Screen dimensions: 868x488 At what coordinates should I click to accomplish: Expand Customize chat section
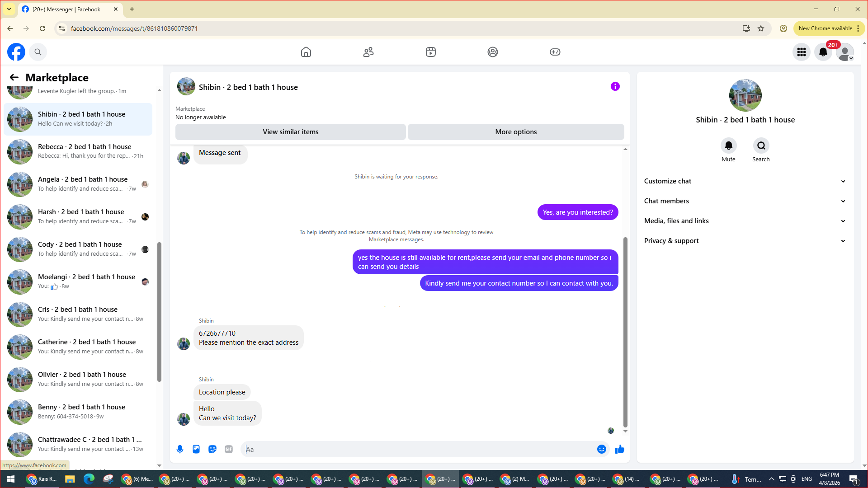[x=745, y=181]
